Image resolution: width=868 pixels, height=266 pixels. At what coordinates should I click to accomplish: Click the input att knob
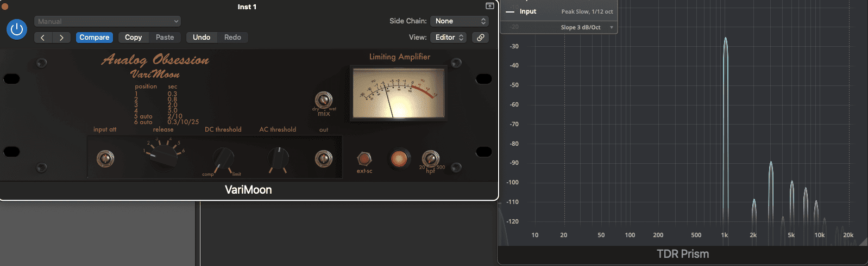pyautogui.click(x=105, y=158)
